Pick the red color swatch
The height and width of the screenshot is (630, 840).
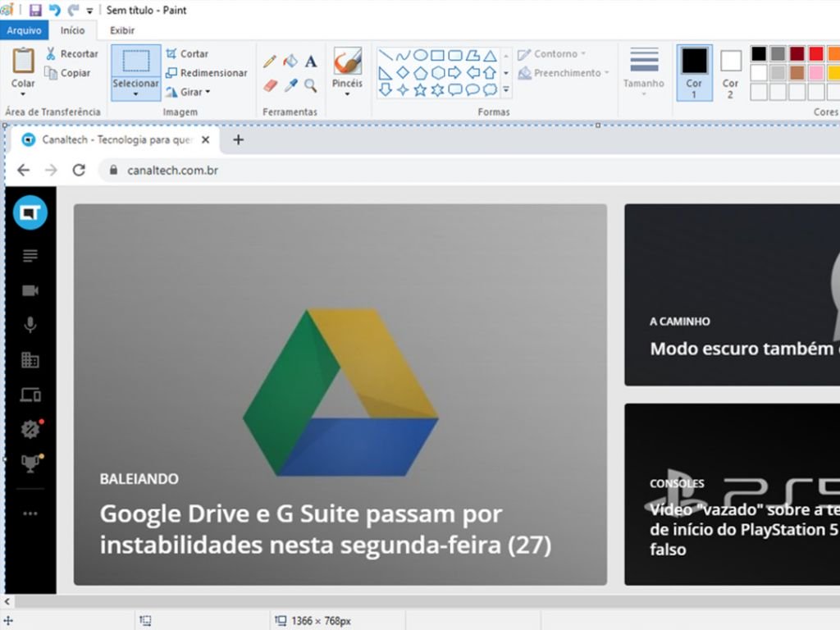[x=816, y=53]
